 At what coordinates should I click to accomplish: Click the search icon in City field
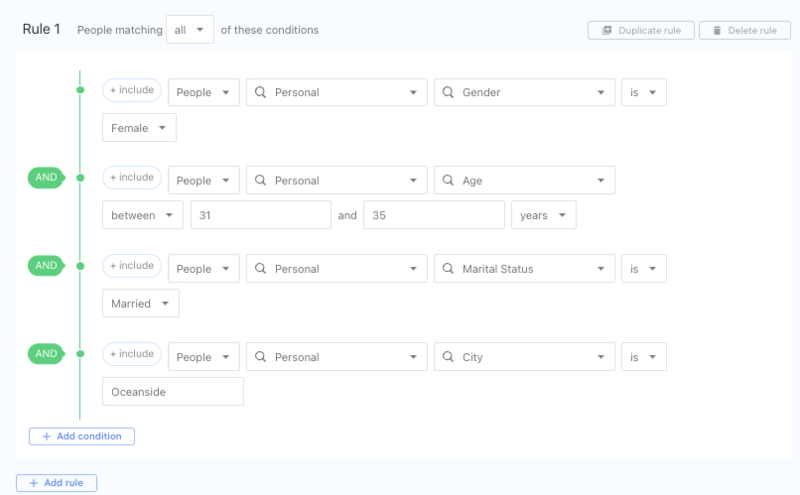(x=447, y=357)
